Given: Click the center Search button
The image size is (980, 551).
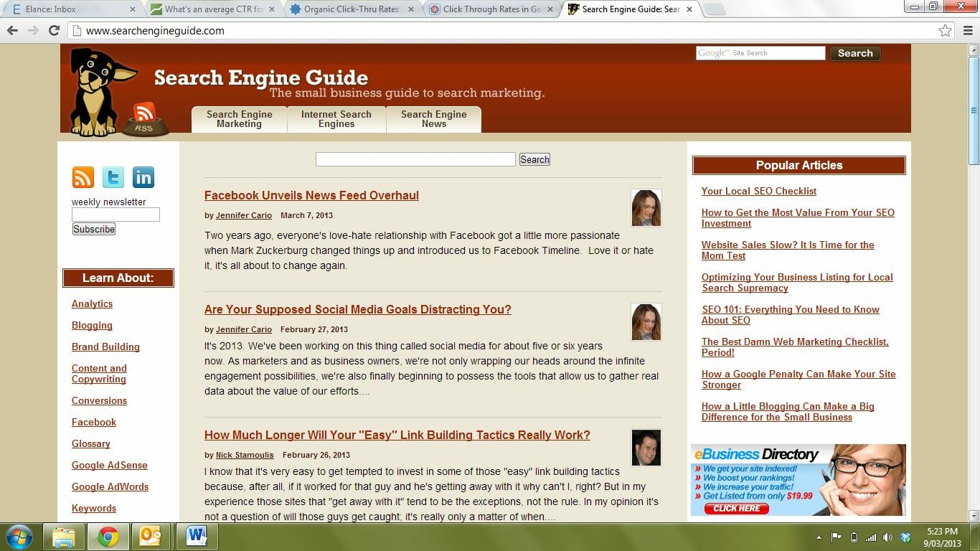Looking at the screenshot, I should click(534, 159).
